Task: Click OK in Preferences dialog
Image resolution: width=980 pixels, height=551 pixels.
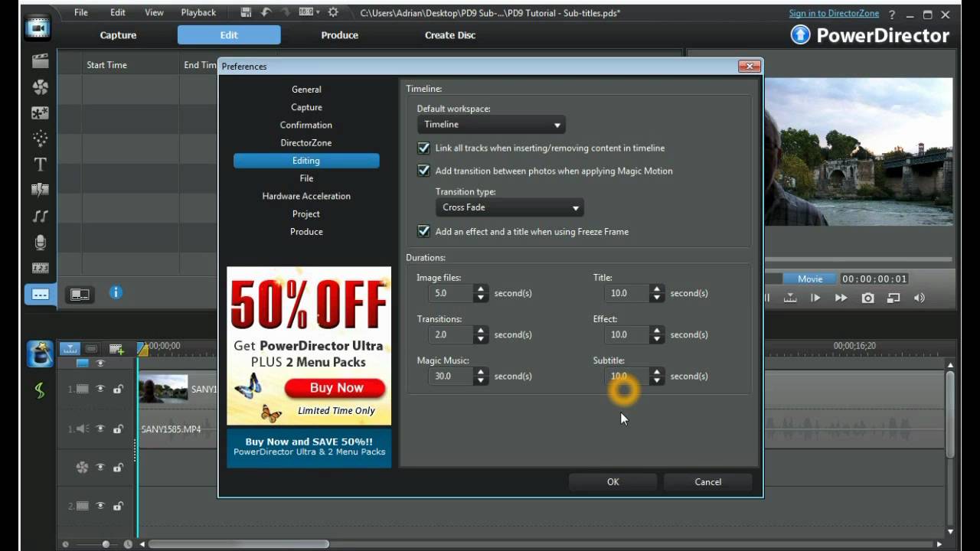Action: tap(612, 481)
